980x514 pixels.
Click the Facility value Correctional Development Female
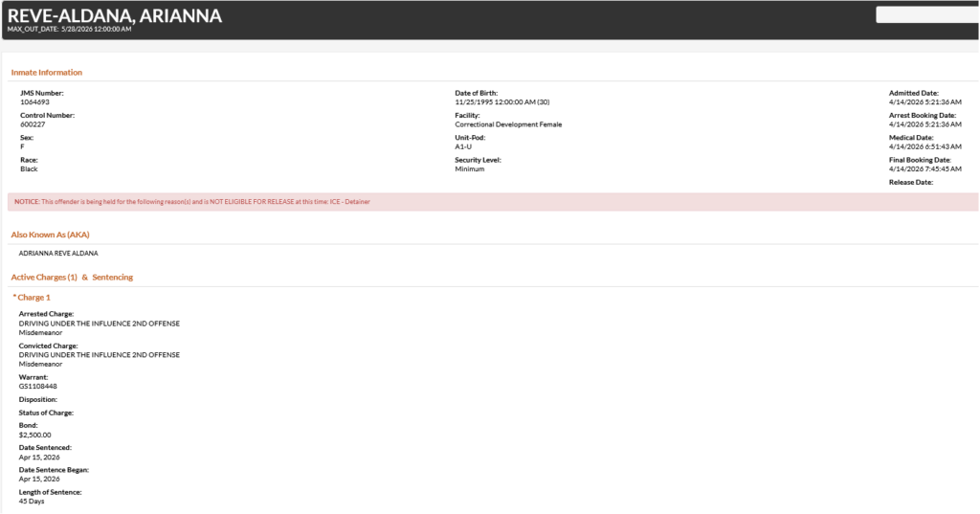tap(508, 124)
